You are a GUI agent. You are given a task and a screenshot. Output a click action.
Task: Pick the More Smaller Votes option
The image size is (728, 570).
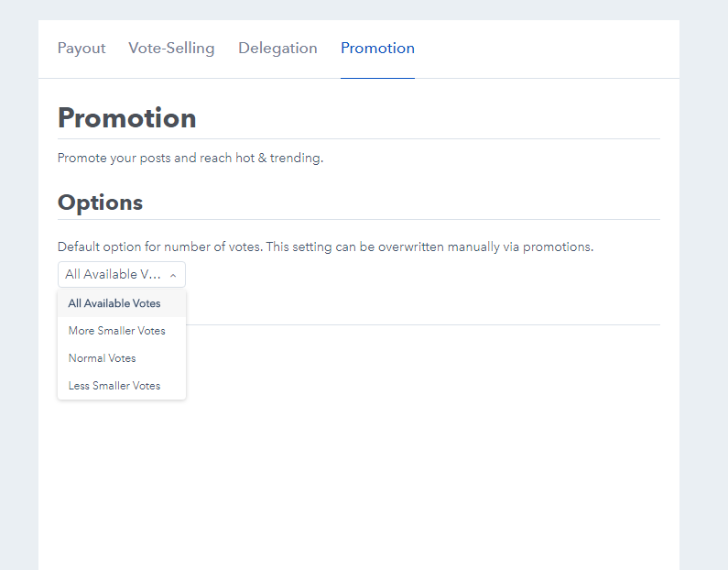(117, 331)
